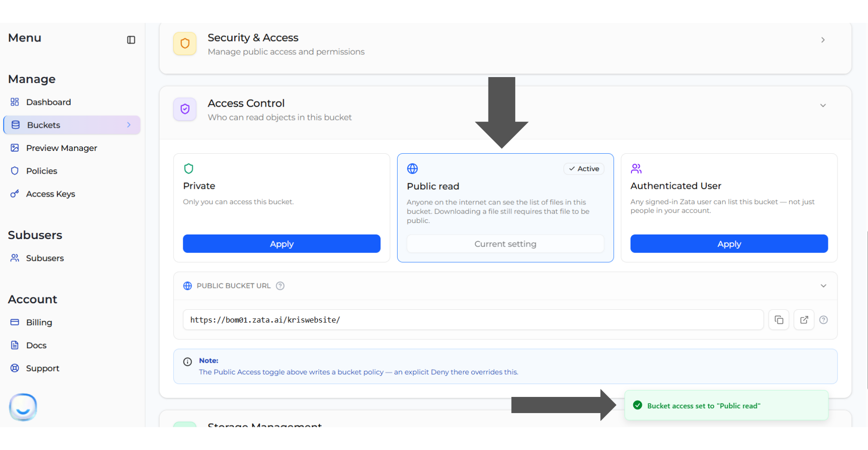868x450 pixels.
Task: Click the Public Bucket URL globe icon
Action: pos(188,286)
